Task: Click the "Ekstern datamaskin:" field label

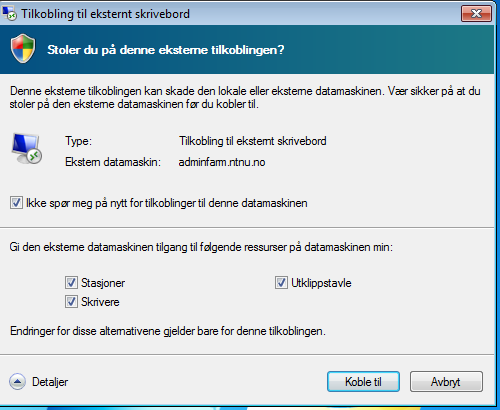Action: point(113,162)
